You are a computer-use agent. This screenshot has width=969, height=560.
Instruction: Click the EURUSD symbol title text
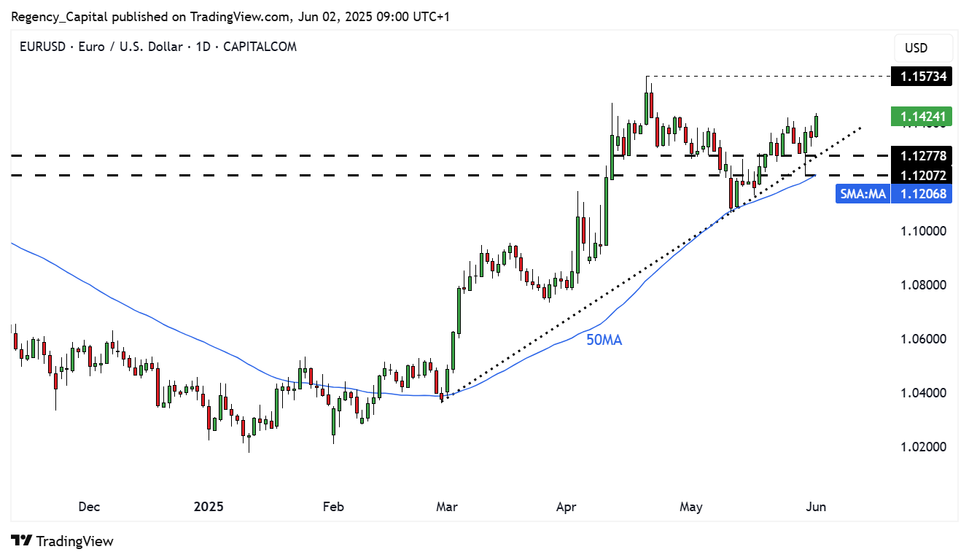click(x=158, y=47)
